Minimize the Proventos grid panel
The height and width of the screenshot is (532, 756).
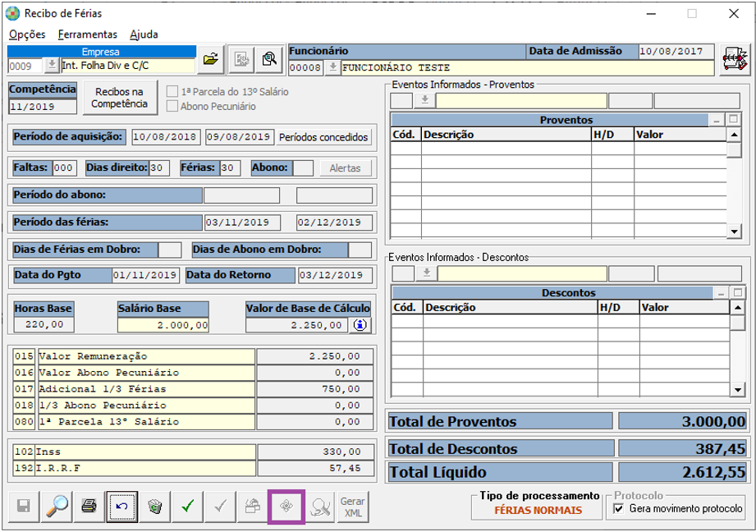717,120
